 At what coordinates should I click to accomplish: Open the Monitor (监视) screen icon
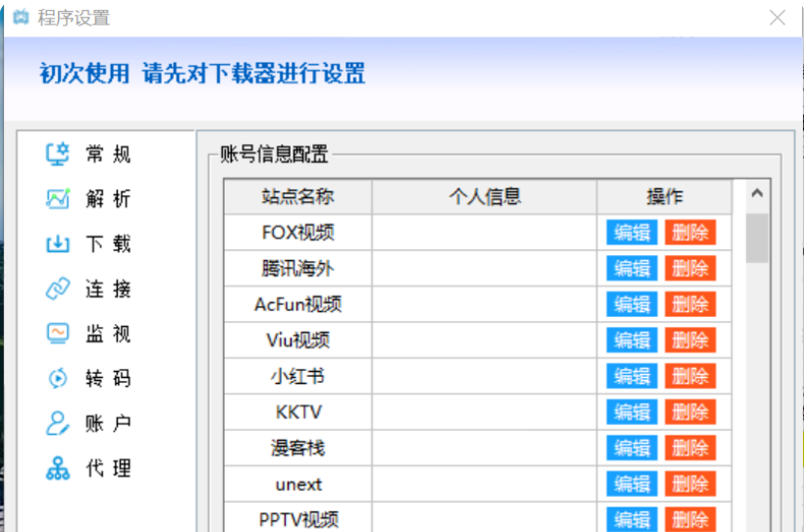(58, 334)
